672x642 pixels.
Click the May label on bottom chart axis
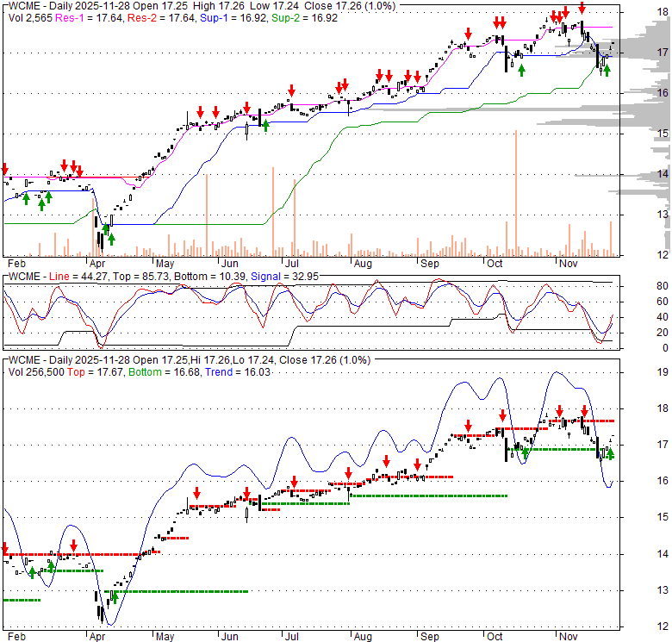pyautogui.click(x=165, y=637)
